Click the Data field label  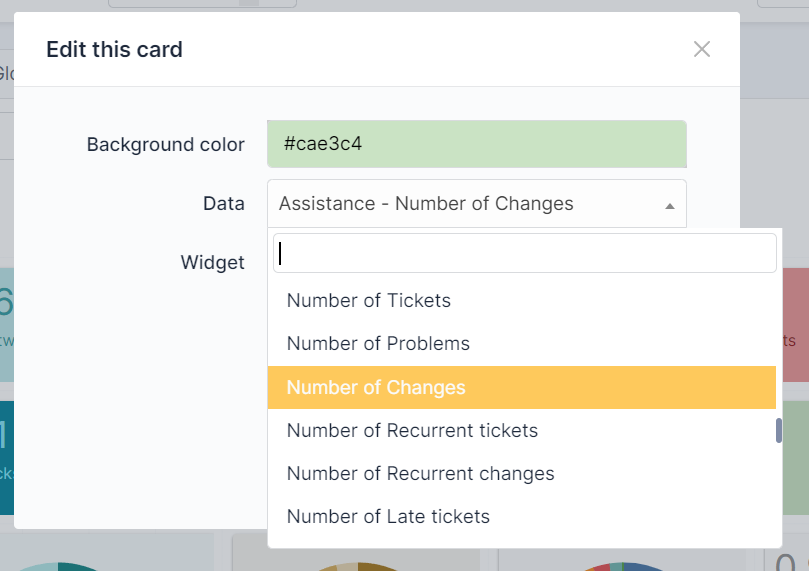223,204
